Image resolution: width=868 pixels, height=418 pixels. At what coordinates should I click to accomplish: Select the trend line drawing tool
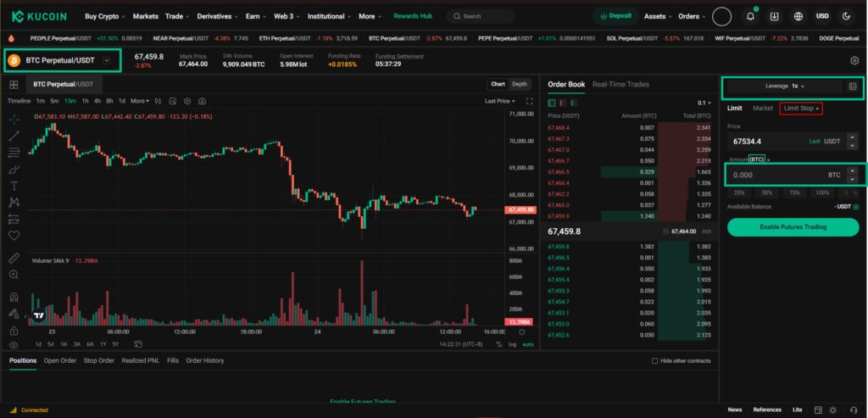[x=14, y=137]
